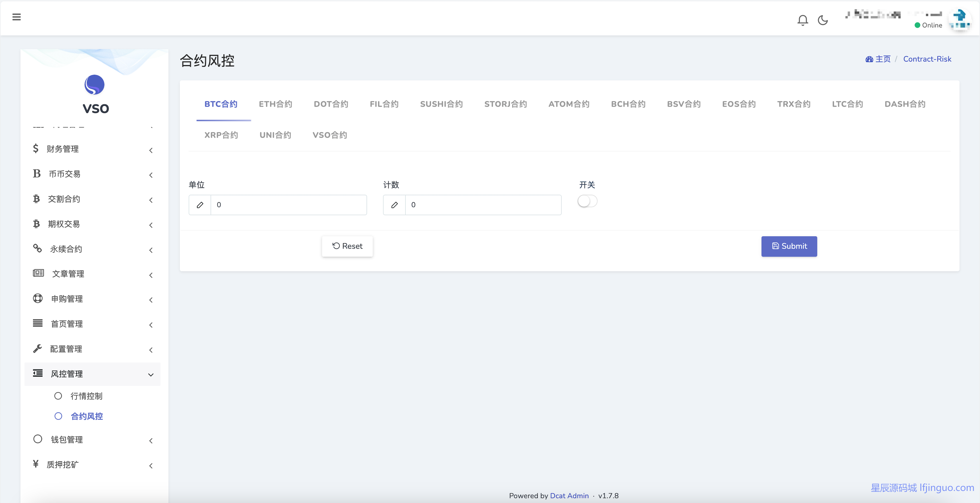Click the hamburger menu icon
The image size is (980, 503).
16,17
